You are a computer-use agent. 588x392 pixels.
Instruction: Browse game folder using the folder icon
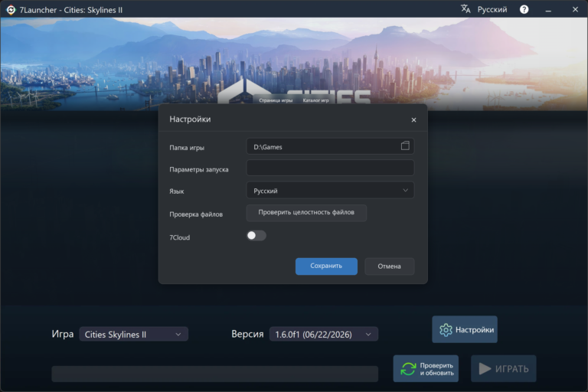pyautogui.click(x=405, y=146)
